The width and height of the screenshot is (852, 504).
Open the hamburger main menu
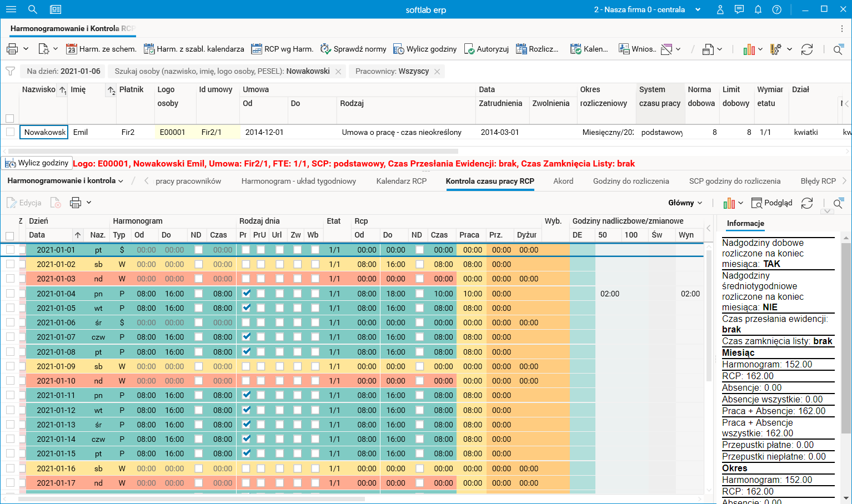[x=11, y=9]
